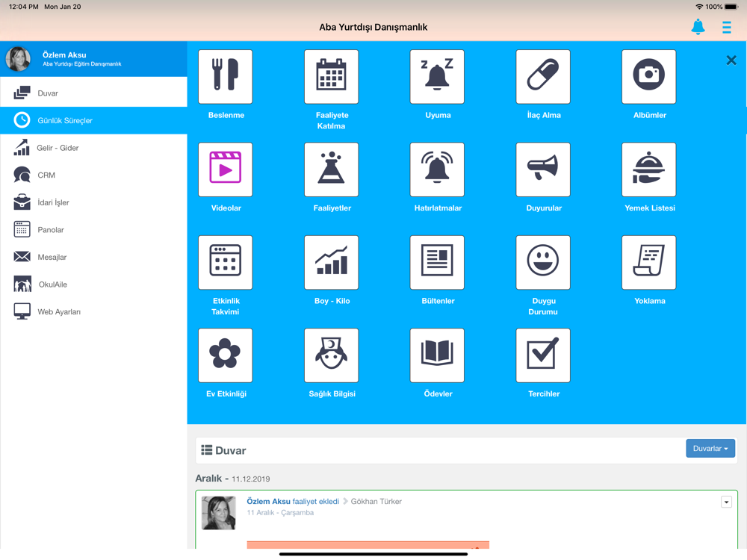Open post options dropdown arrow
The height and width of the screenshot is (560, 747).
[x=726, y=502]
